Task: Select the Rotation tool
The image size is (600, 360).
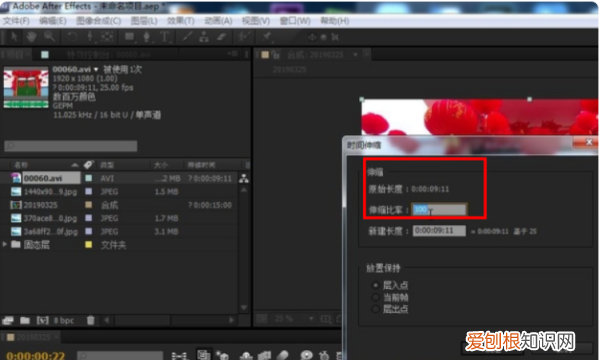Action: [x=72, y=37]
